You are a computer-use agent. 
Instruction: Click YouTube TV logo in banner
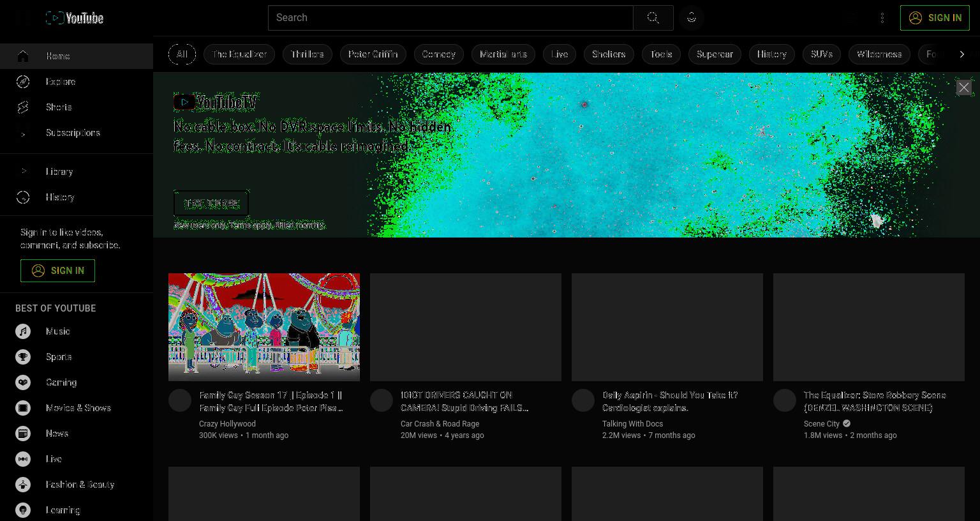click(216, 102)
